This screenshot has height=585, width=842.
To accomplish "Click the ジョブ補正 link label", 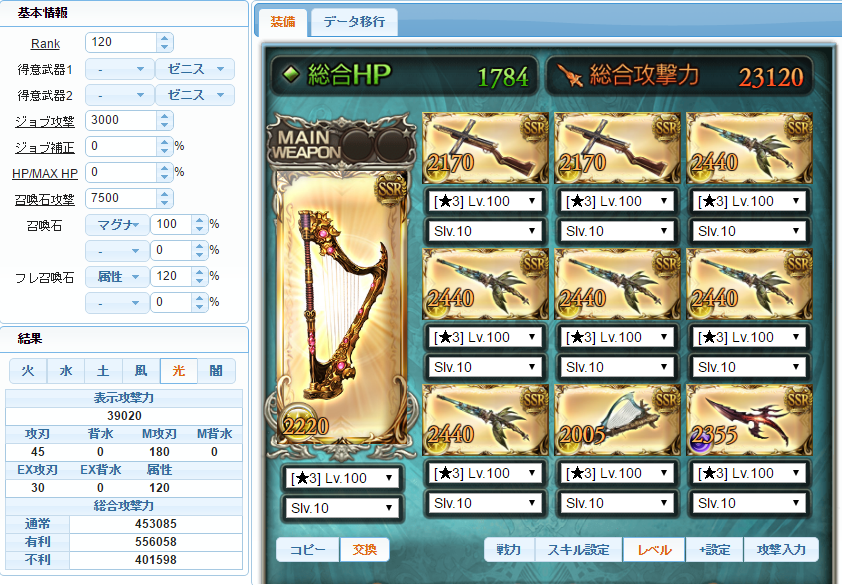I will tap(45, 148).
